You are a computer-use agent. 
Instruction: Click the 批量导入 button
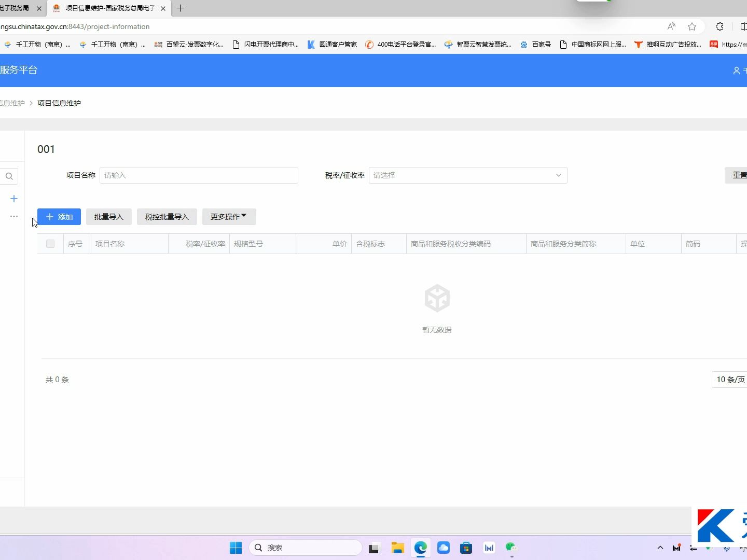(109, 217)
